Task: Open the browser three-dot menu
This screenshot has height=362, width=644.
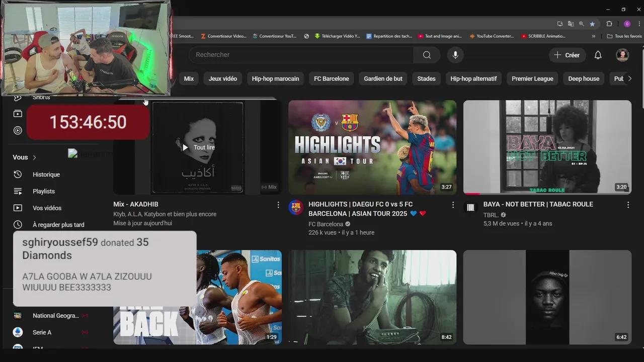Action: coord(638,24)
